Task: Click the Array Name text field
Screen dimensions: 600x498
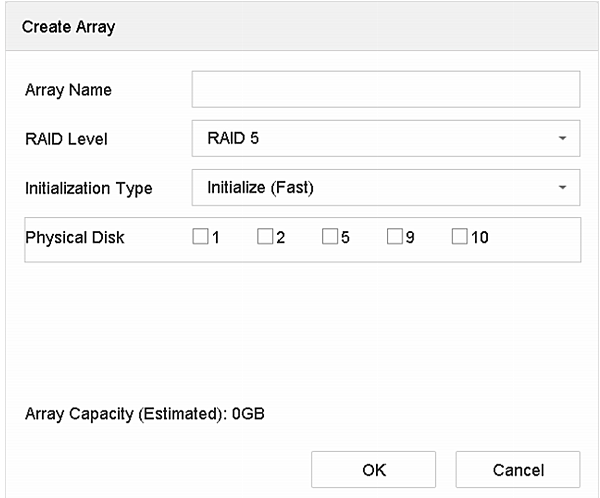Action: 385,89
